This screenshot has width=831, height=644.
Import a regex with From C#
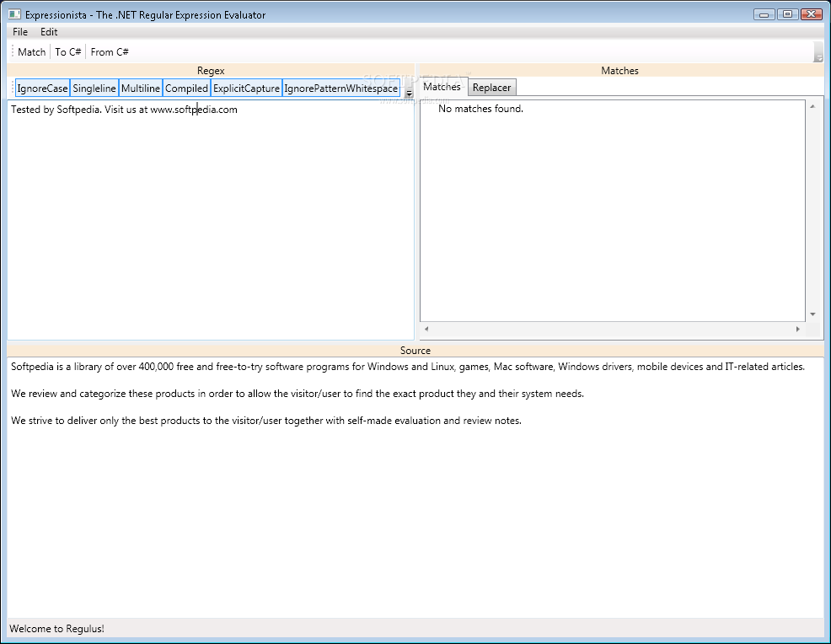[110, 52]
